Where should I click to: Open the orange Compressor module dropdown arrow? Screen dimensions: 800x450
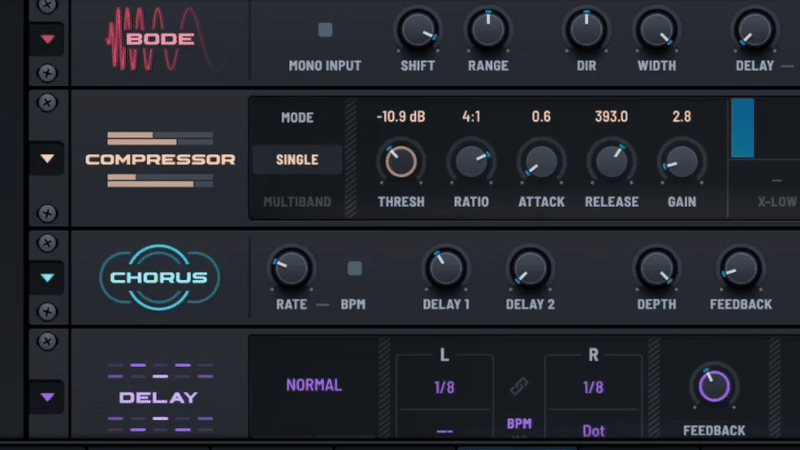click(46, 159)
